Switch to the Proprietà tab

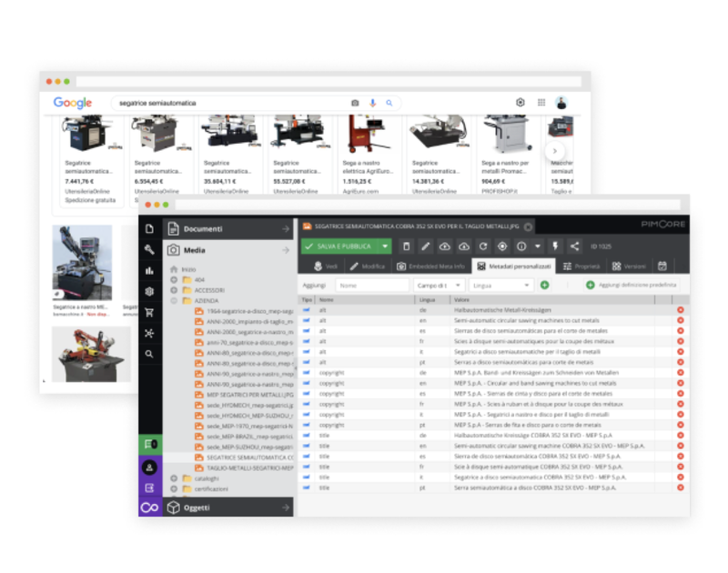581,266
